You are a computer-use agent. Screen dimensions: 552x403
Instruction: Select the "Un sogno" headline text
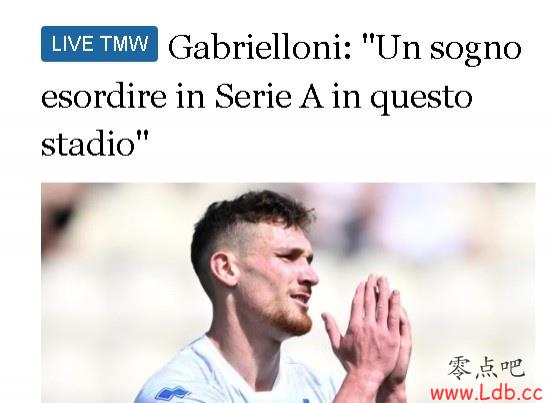pyautogui.click(x=441, y=49)
